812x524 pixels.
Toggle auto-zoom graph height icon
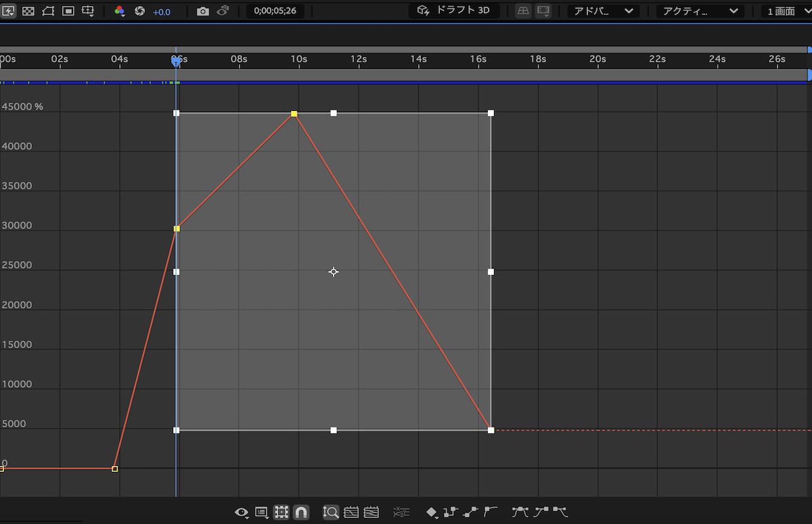click(330, 513)
